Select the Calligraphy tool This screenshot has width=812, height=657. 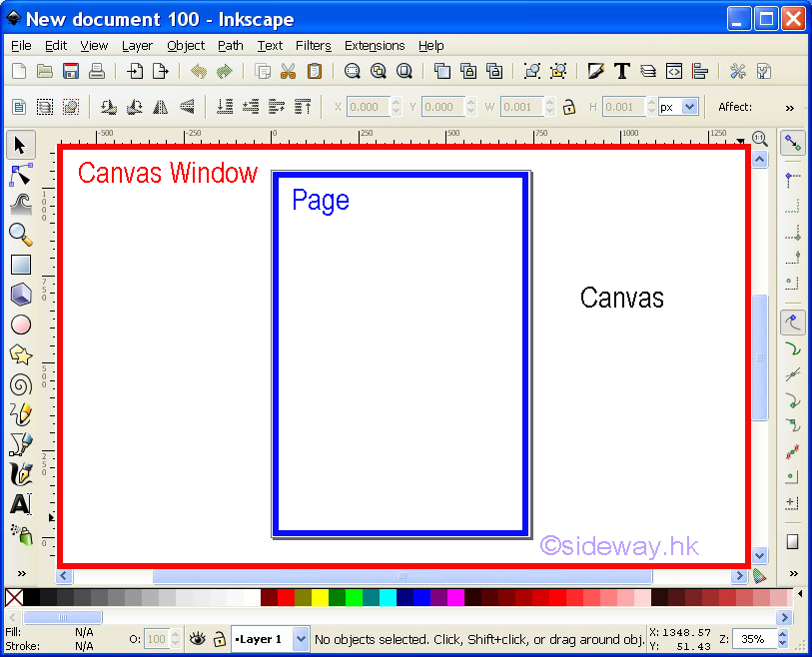pyautogui.click(x=21, y=474)
